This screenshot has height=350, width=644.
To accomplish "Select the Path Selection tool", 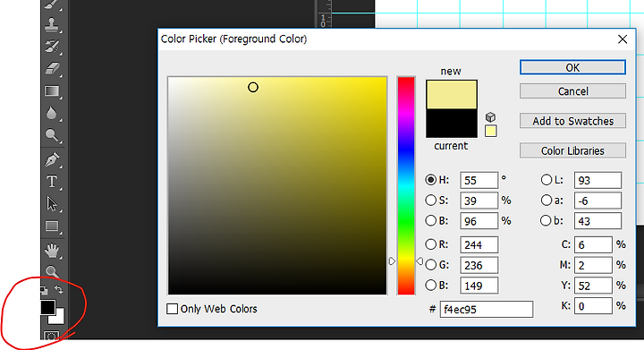I will 52,203.
